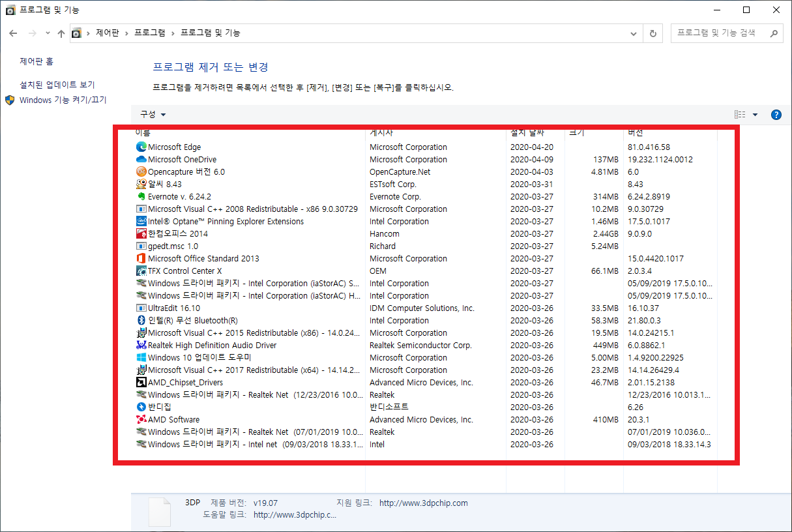Click the 반디소프트 publisher cell
This screenshot has width=792, height=532.
pos(389,407)
